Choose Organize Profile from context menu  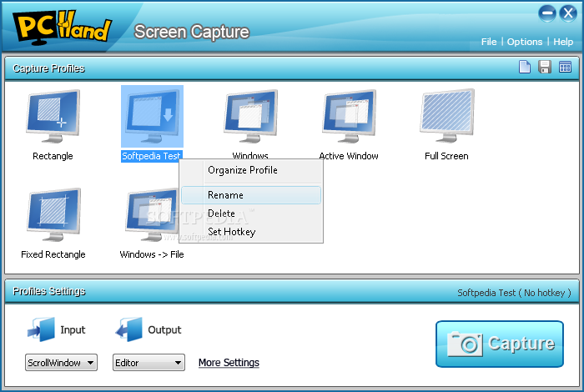(x=251, y=170)
